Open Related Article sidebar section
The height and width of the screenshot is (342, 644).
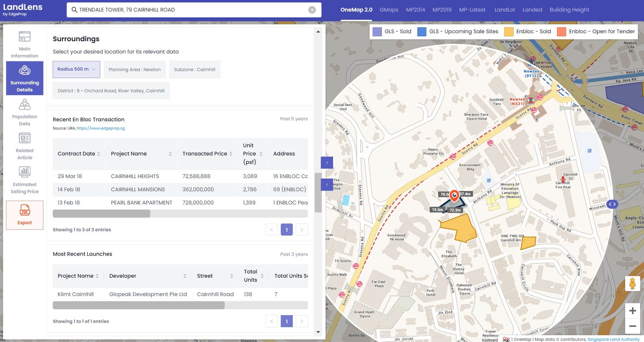[24, 146]
